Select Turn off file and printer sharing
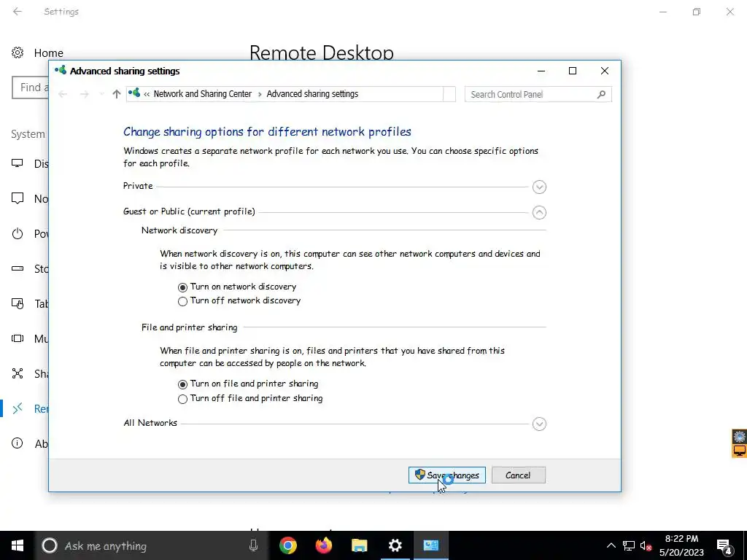The height and width of the screenshot is (560, 747). (182, 399)
